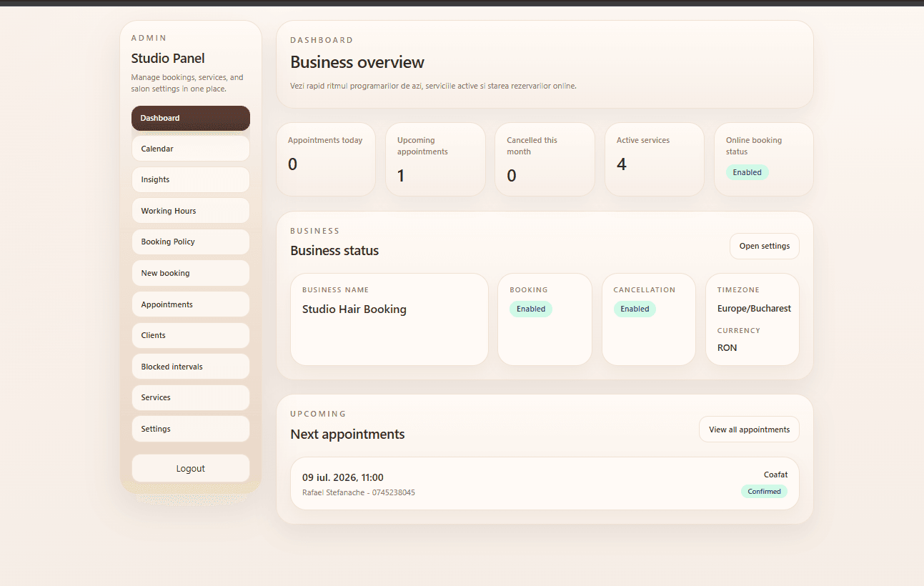Open Blocked intervals section
Viewport: 924px width, 586px height.
(x=191, y=367)
